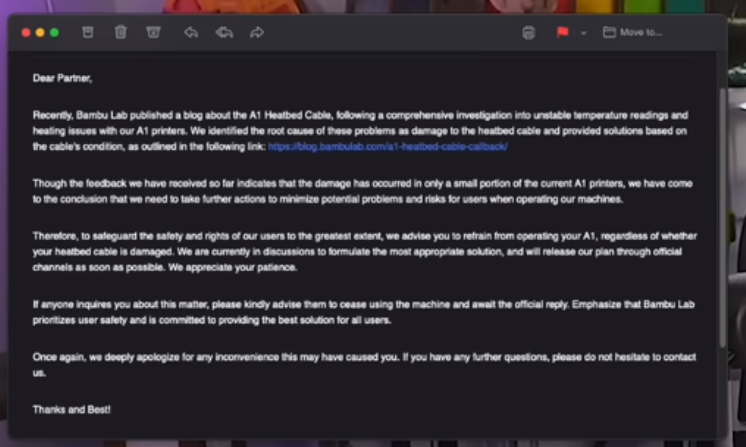Reply to the sender
The image size is (746, 447).
191,32
